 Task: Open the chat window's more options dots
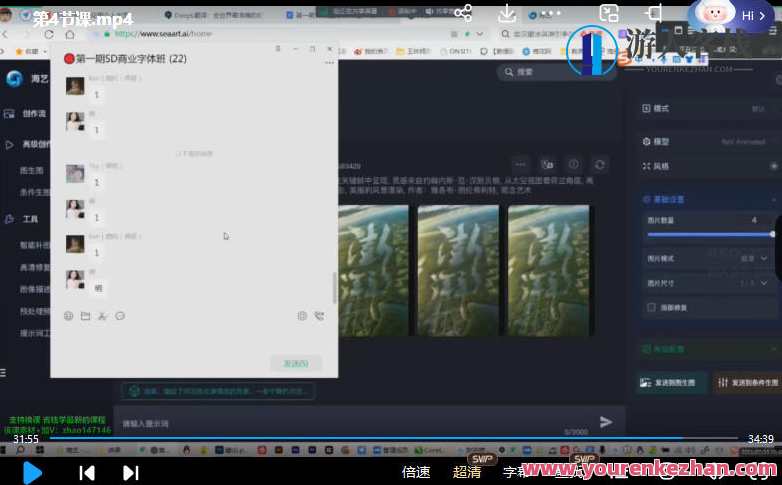point(329,63)
